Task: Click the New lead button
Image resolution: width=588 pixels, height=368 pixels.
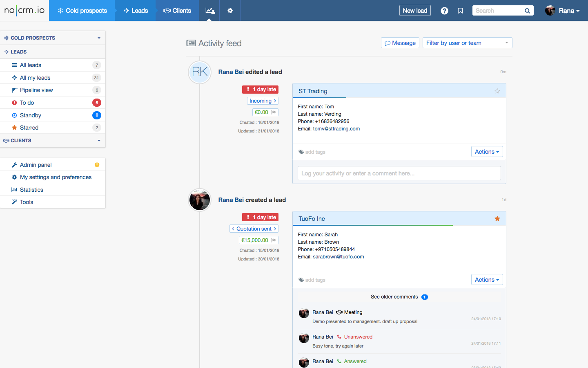Action: pos(415,11)
